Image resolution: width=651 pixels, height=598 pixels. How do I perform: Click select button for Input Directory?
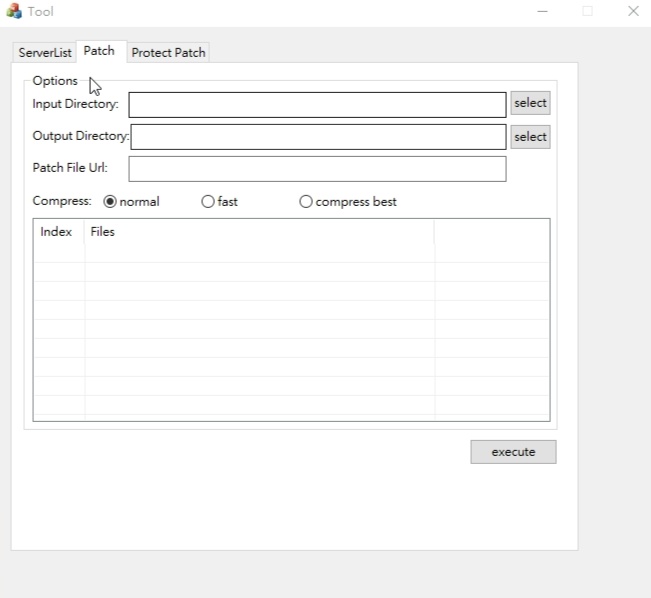[x=530, y=103]
